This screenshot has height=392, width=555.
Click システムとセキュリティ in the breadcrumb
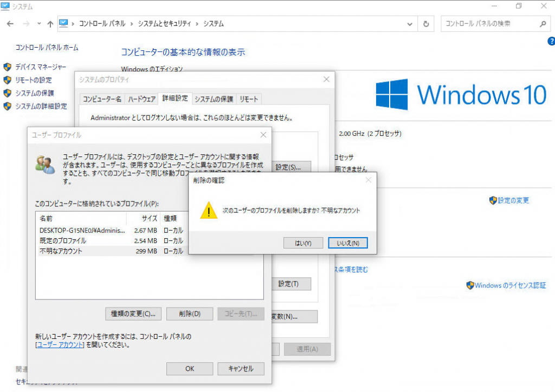pos(164,24)
